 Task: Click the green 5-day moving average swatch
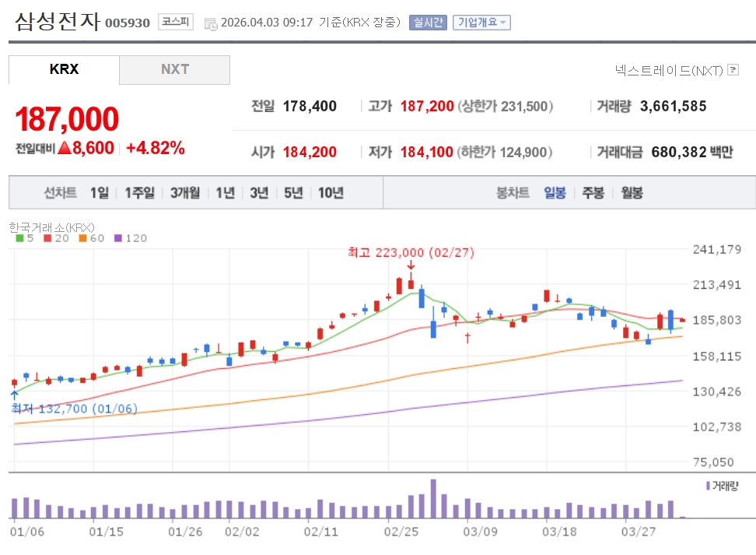click(x=19, y=238)
